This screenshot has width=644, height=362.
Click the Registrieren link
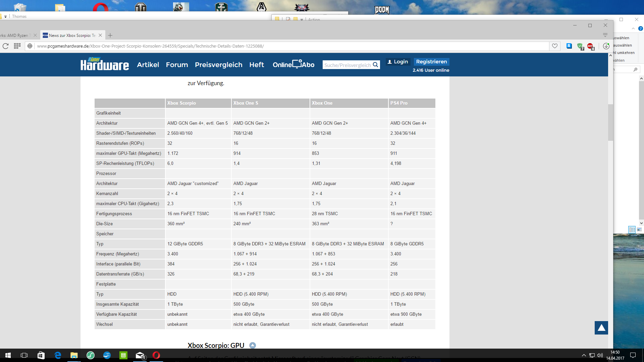431,62
